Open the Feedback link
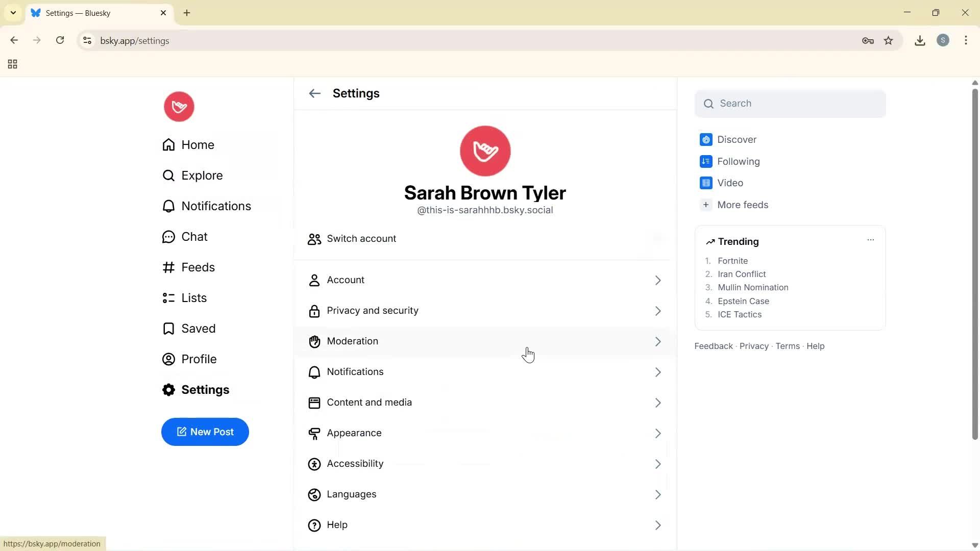 click(713, 346)
